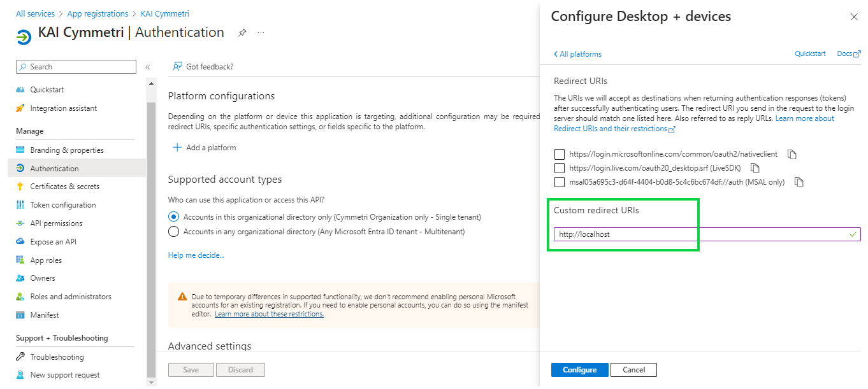Click the Custom redirect URI input field
The image size is (868, 389).
(701, 234)
